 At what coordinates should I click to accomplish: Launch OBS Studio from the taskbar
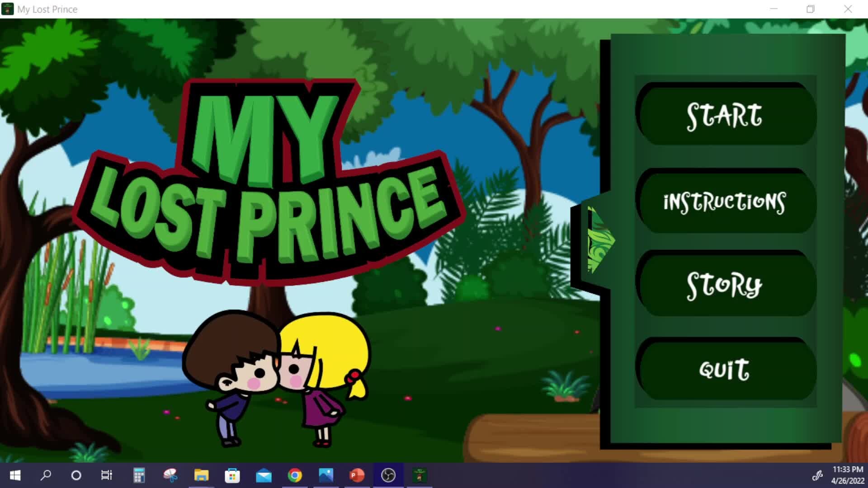[x=388, y=475]
